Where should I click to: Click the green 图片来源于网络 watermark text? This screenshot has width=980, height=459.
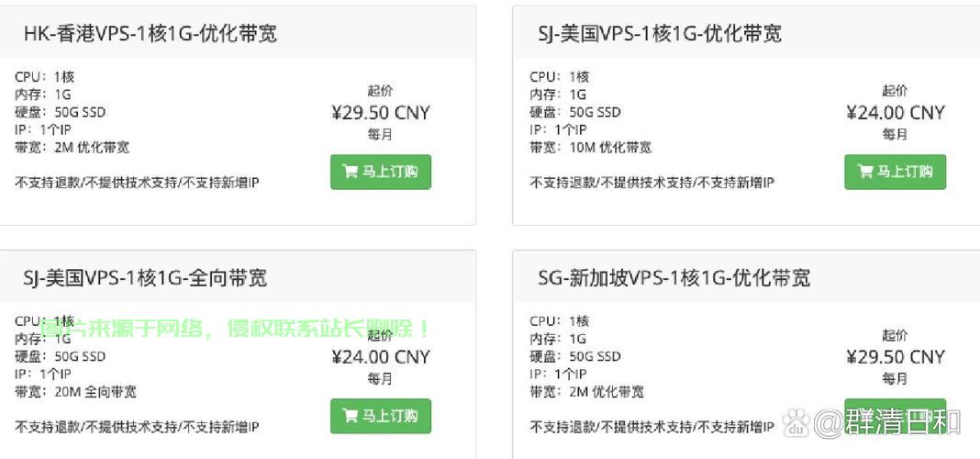click(x=234, y=329)
